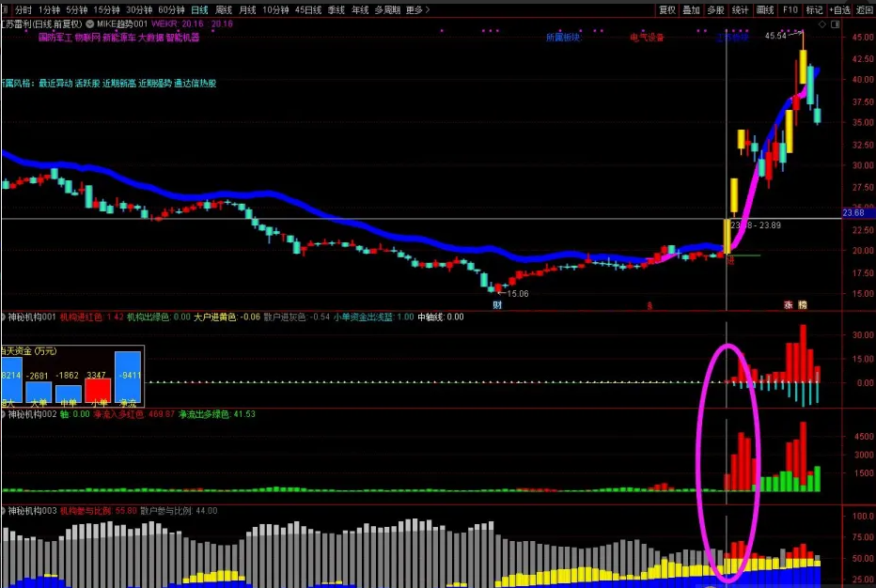Select the 60分钟 timeframe tab

pyautogui.click(x=171, y=9)
